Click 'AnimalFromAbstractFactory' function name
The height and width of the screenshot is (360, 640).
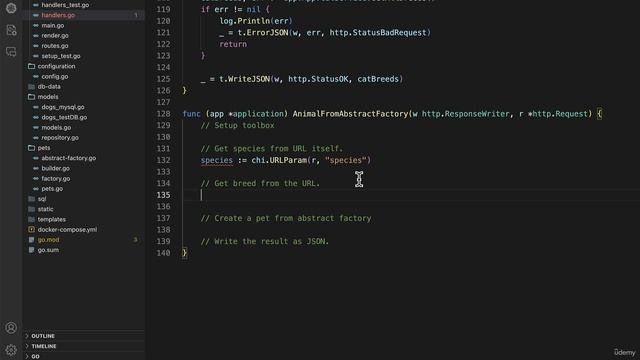(350, 114)
